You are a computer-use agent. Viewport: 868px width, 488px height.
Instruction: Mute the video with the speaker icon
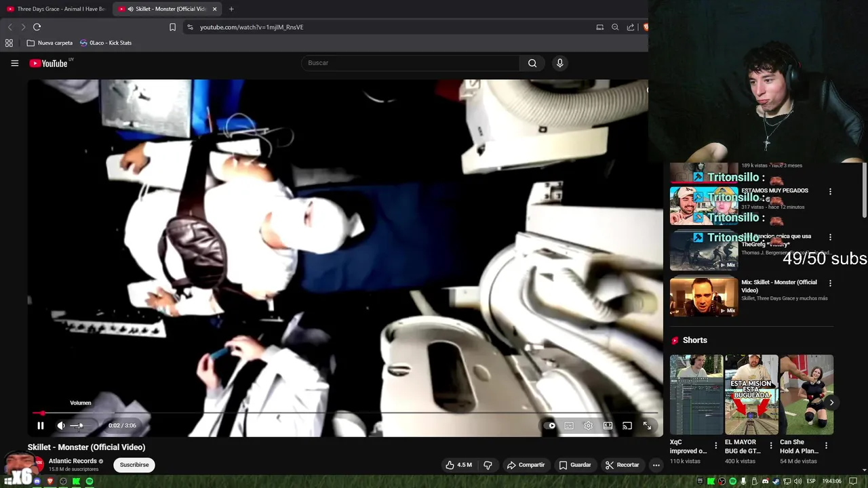coord(61,426)
